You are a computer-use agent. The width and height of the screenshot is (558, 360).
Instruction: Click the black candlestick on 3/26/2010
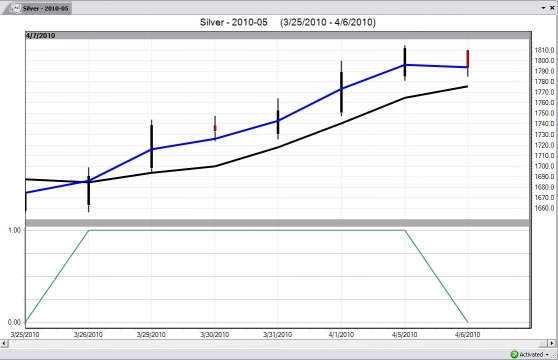(x=89, y=190)
